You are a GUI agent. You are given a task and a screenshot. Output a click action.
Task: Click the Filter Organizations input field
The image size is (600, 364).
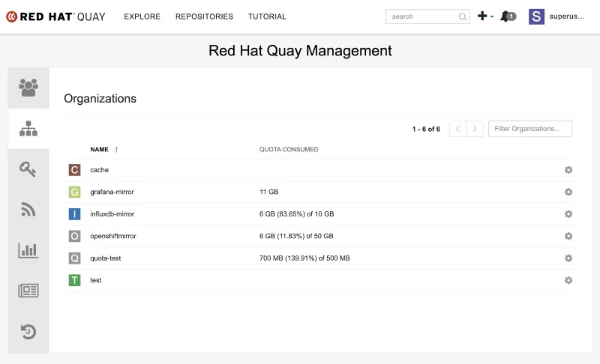click(529, 129)
